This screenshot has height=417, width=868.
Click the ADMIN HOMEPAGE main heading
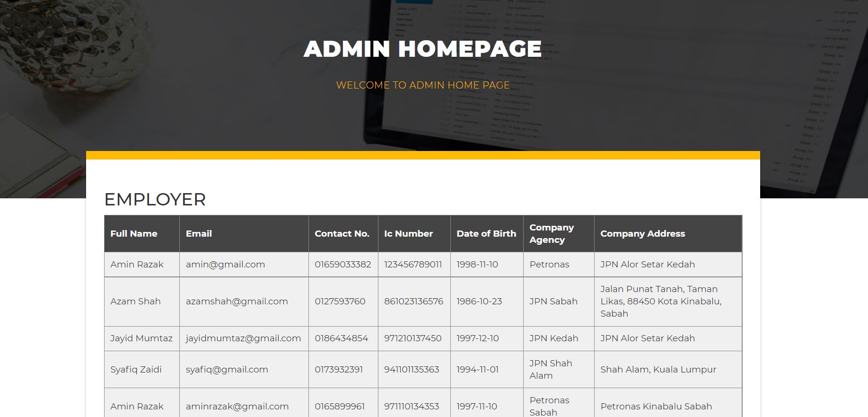(422, 49)
